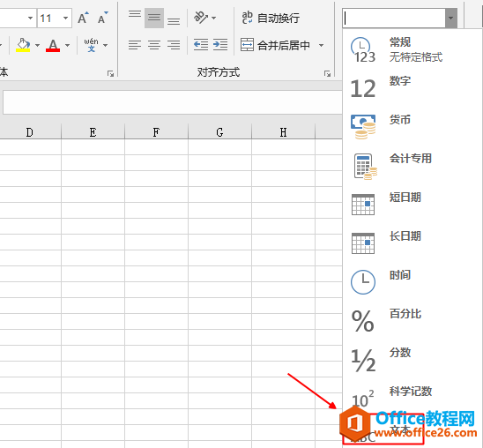Viewport: 483px width, 448px height.
Task: Open font settings dialog launcher
Action: 110,73
